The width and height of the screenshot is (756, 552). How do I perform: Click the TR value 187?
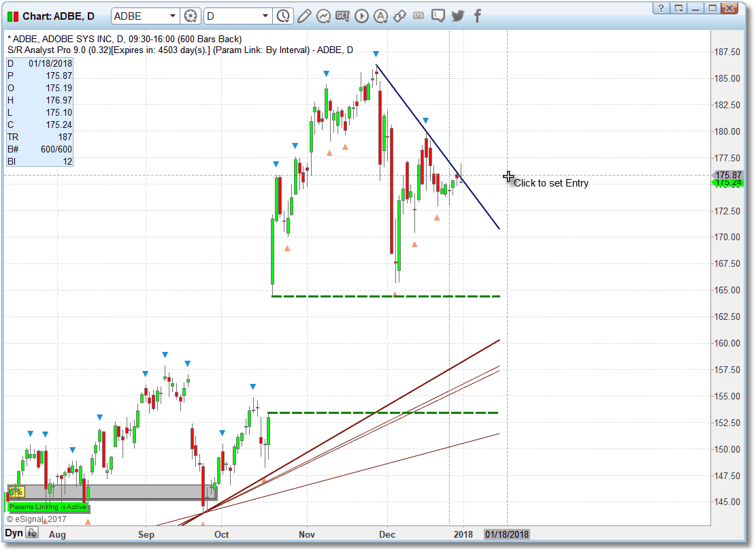[65, 137]
